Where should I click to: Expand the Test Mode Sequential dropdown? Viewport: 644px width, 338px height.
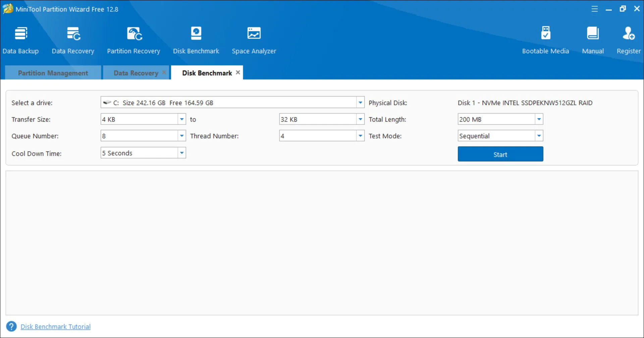click(539, 136)
